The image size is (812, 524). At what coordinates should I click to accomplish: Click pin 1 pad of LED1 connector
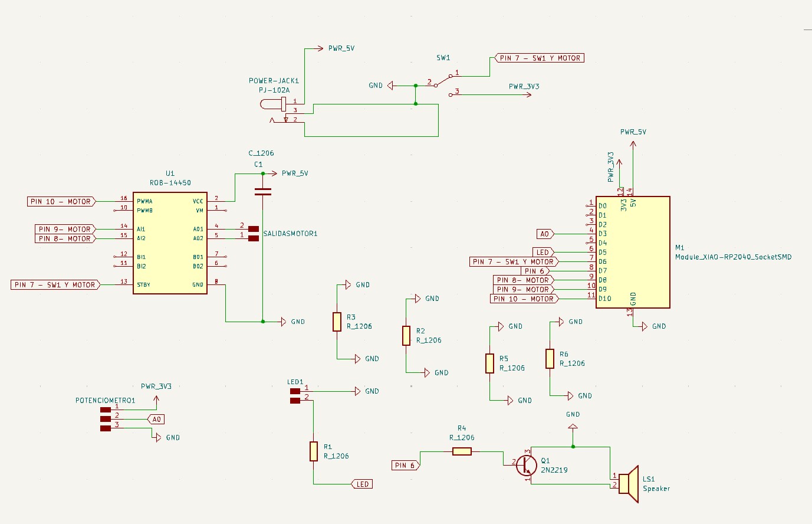point(295,391)
